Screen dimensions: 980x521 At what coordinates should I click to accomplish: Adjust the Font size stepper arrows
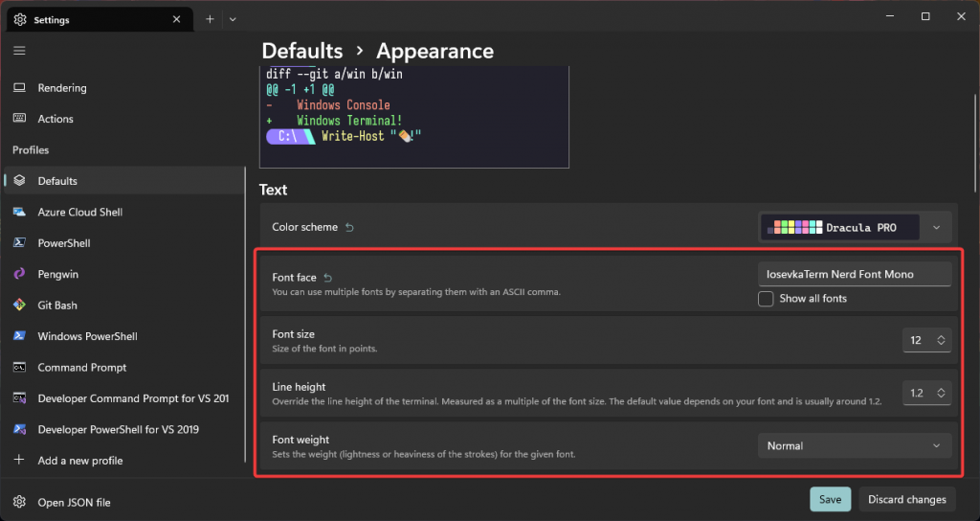941,340
